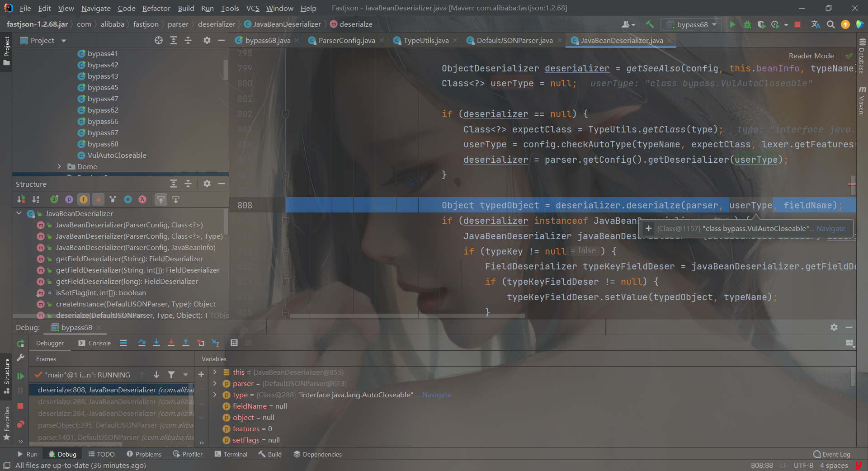Hide the Project tool window
This screenshot has width=868, height=471.
click(222, 40)
